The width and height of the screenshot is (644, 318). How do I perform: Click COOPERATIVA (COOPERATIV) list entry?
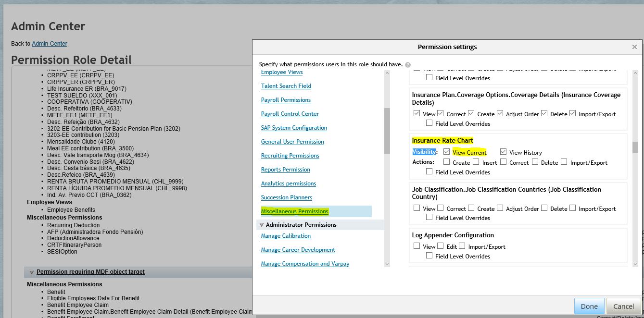coord(89,102)
